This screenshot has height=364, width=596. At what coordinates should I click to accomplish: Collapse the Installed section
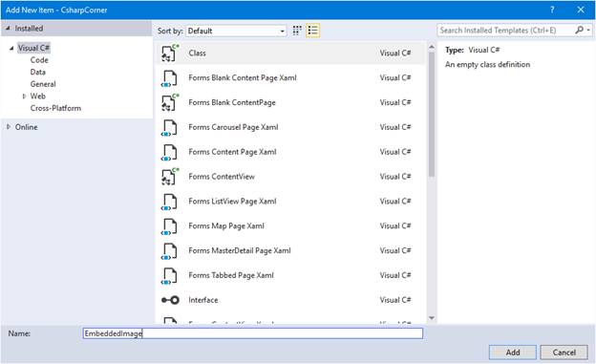[8, 28]
